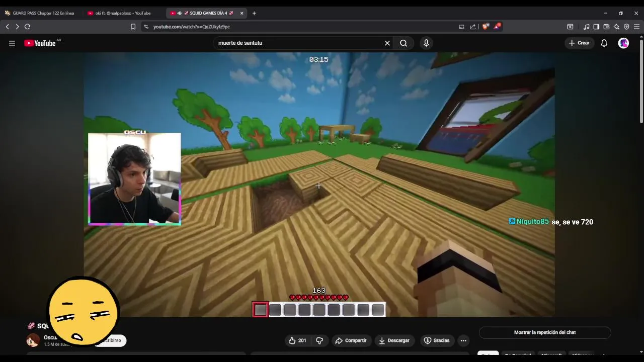Start voice search with the microphone
Image resolution: width=644 pixels, height=362 pixels.
tap(426, 43)
